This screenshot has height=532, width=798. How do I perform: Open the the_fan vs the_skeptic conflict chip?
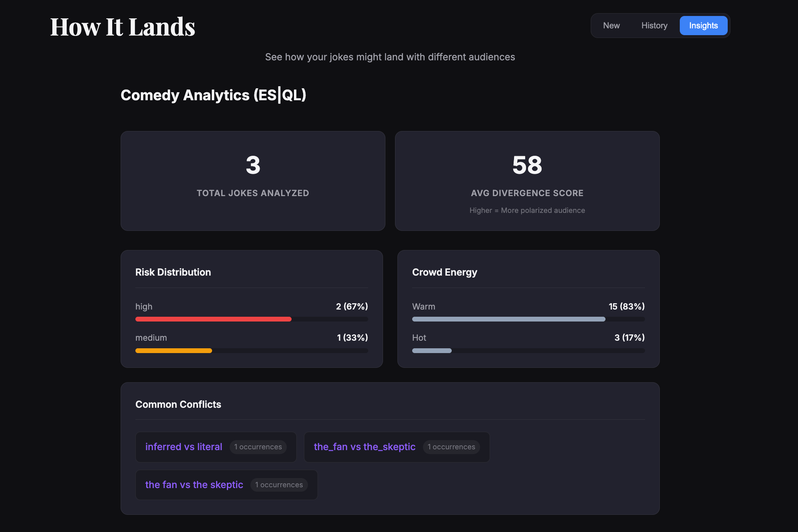point(364,447)
